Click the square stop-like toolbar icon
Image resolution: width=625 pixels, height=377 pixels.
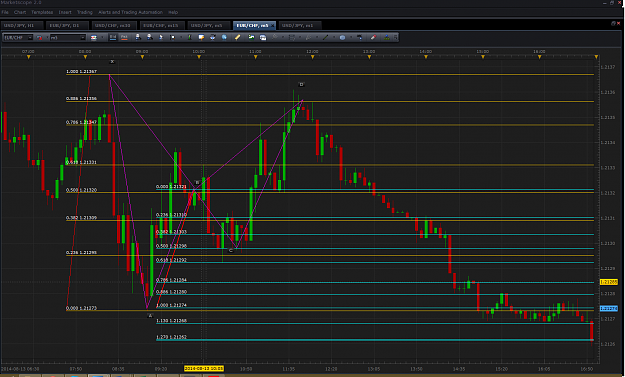173,37
